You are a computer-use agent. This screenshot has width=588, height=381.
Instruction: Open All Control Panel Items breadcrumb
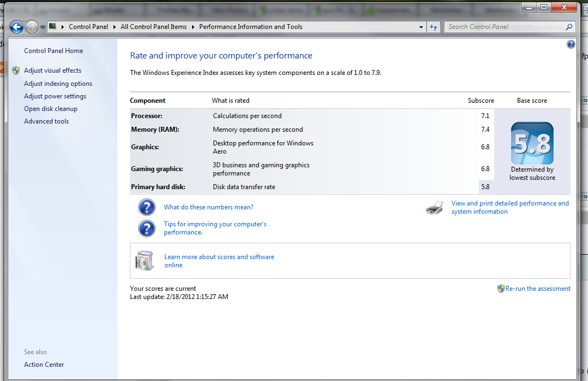point(153,27)
